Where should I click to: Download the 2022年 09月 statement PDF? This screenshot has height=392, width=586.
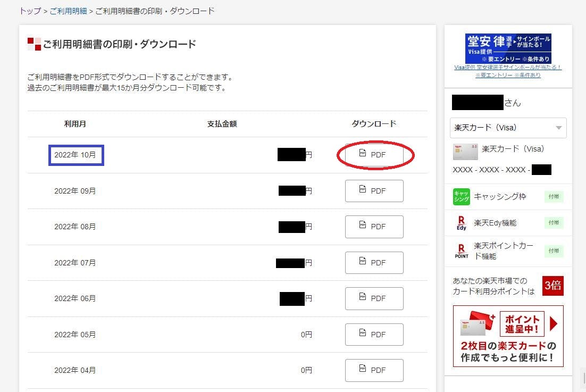click(374, 191)
